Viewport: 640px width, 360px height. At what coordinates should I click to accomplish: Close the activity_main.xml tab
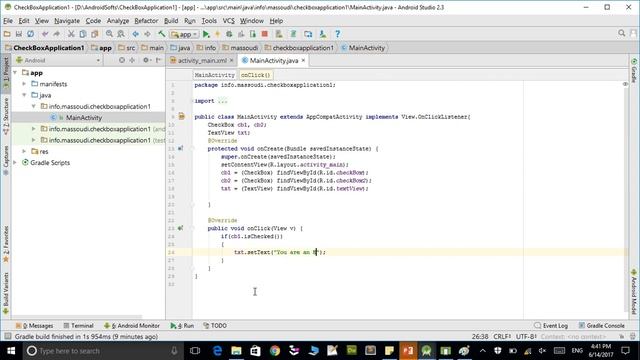(x=231, y=60)
